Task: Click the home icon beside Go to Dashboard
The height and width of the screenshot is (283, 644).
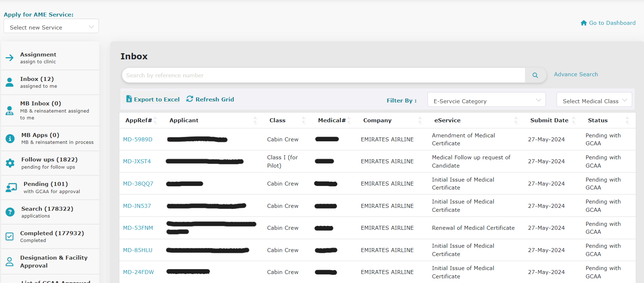Action: click(x=584, y=23)
